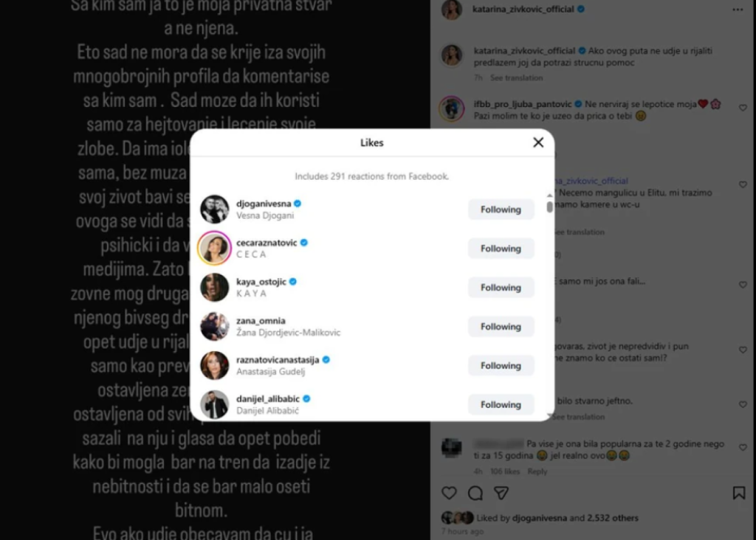
Task: Toggle Following for djoganivesna
Action: point(501,210)
